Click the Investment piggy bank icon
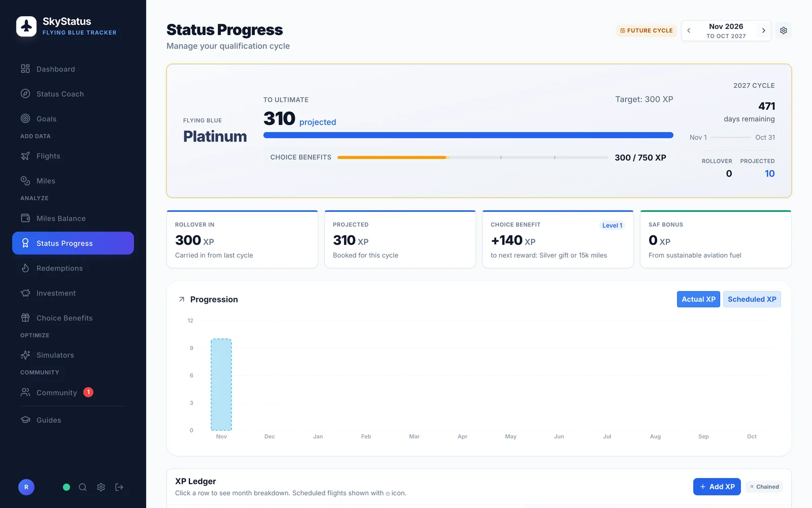 (x=25, y=293)
